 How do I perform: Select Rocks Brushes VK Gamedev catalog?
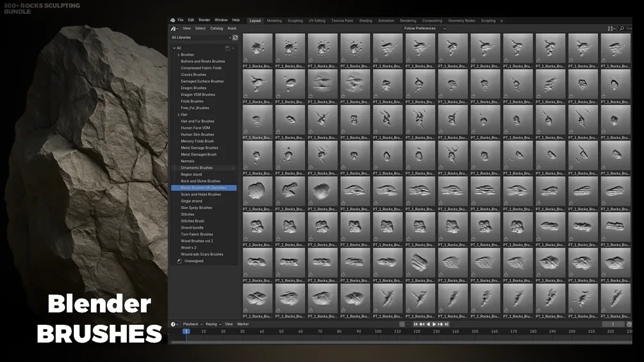coord(204,188)
